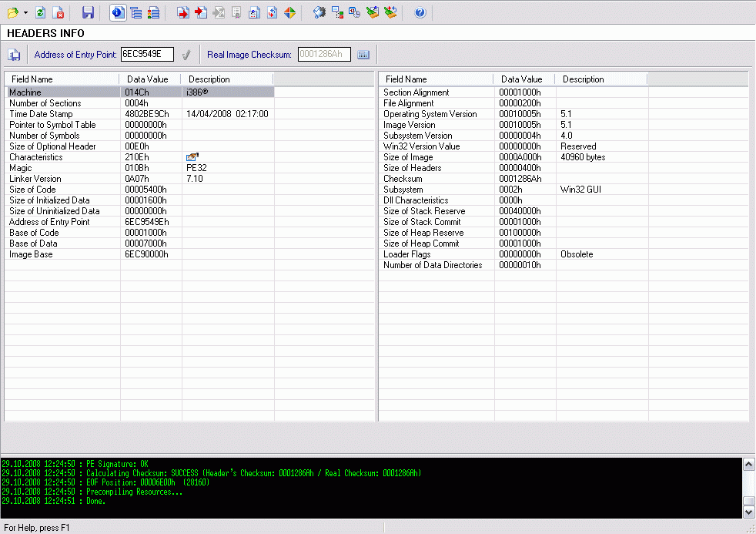Select the Characteristics row
Viewport: 756px width, 534px height.
tap(140, 156)
